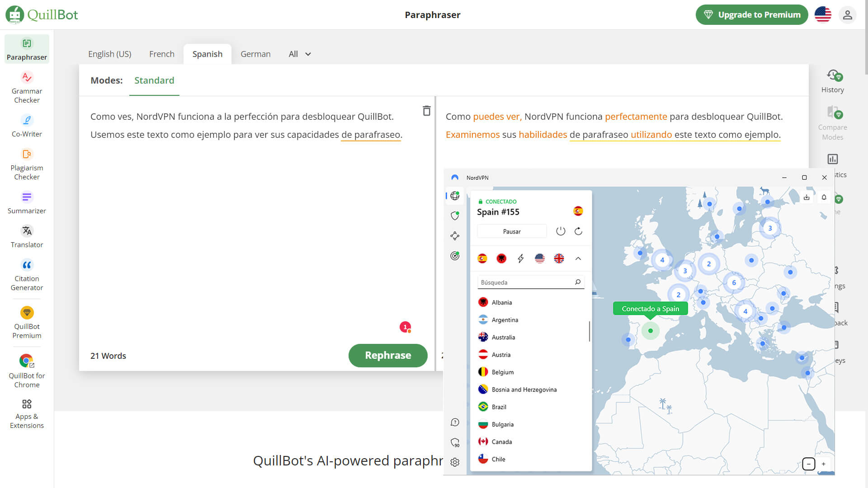
Task: Select the Spanish language tab
Action: click(x=208, y=54)
